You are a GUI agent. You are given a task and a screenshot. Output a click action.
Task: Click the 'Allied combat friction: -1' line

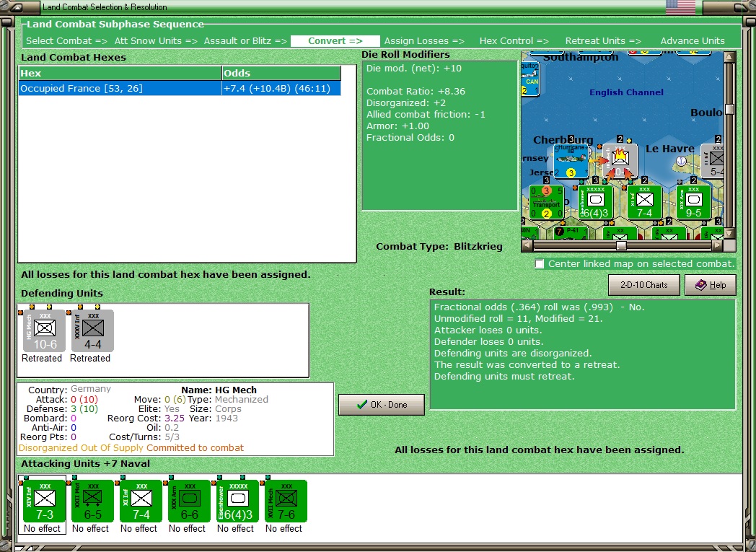[x=426, y=114]
